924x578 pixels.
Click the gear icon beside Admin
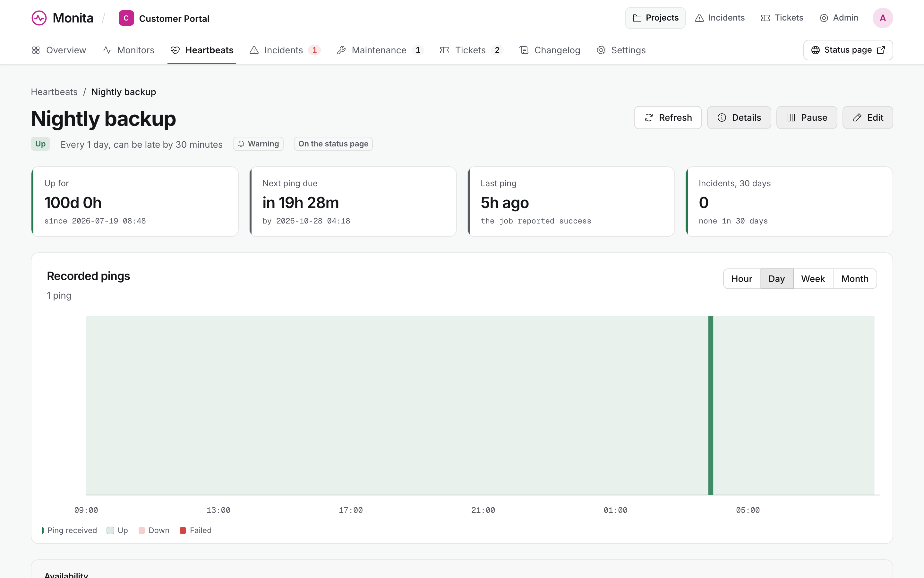(x=824, y=18)
